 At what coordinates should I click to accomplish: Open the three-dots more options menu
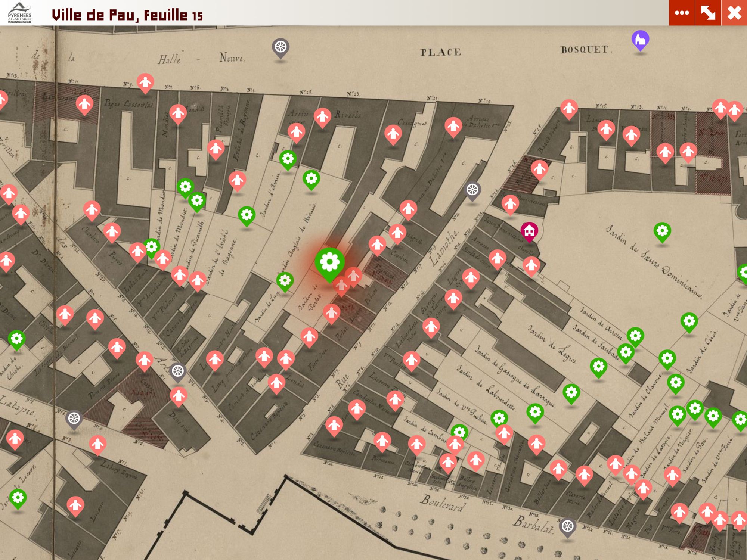click(x=682, y=13)
